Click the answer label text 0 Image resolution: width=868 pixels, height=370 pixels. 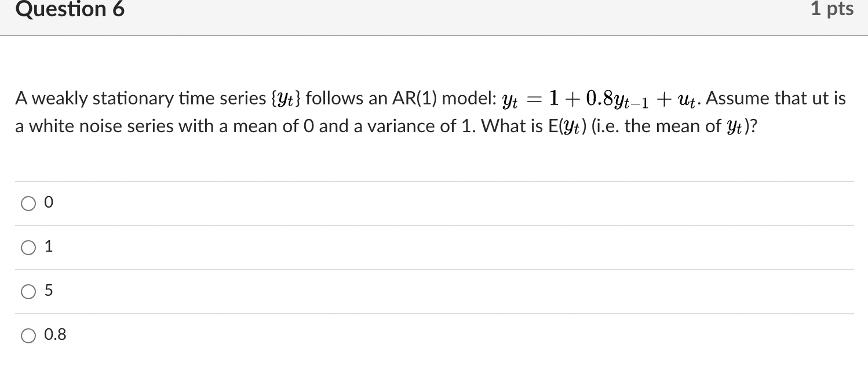(49, 202)
